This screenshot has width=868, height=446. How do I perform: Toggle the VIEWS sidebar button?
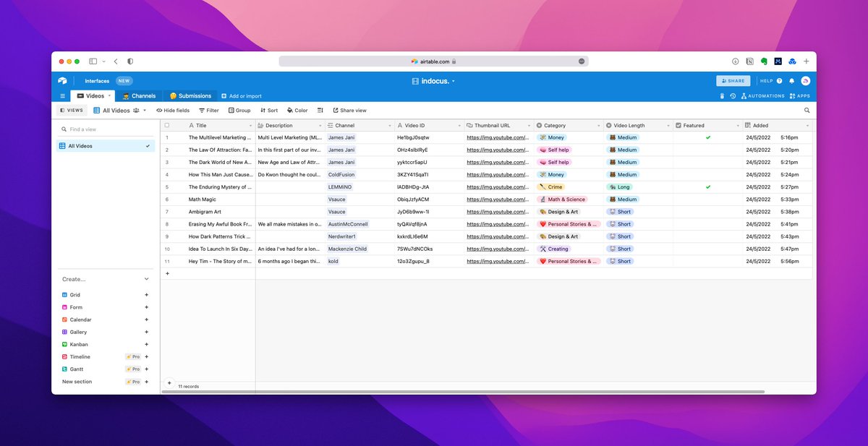click(x=72, y=111)
